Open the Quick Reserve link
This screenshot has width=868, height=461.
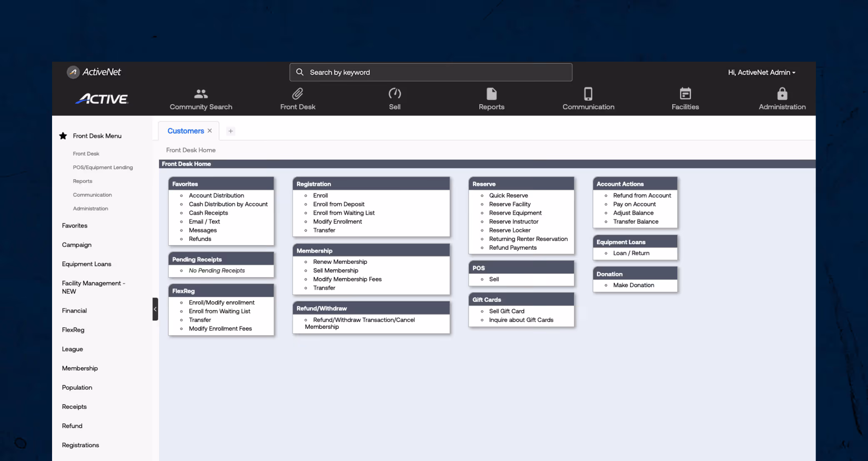click(508, 195)
